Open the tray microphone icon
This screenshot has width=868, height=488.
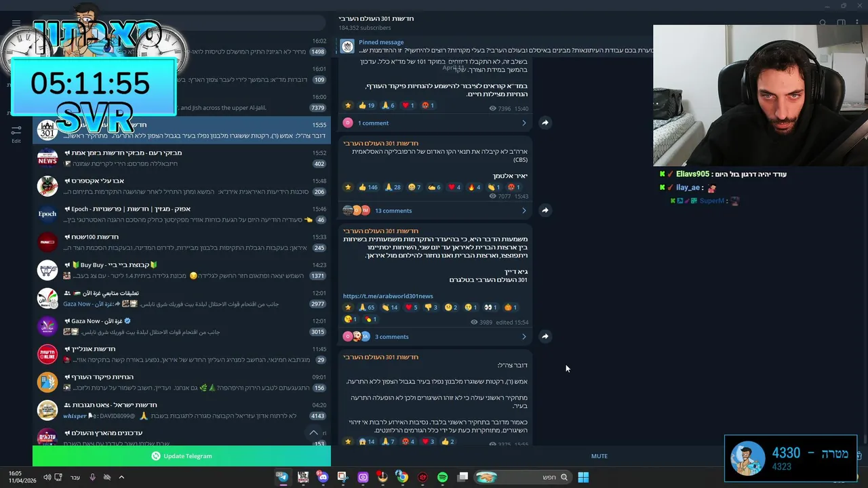(93, 477)
